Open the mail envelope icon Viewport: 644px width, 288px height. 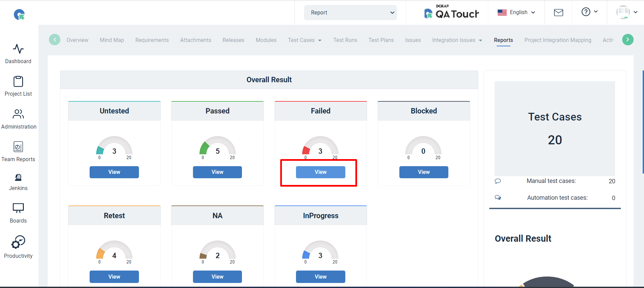[x=558, y=13]
